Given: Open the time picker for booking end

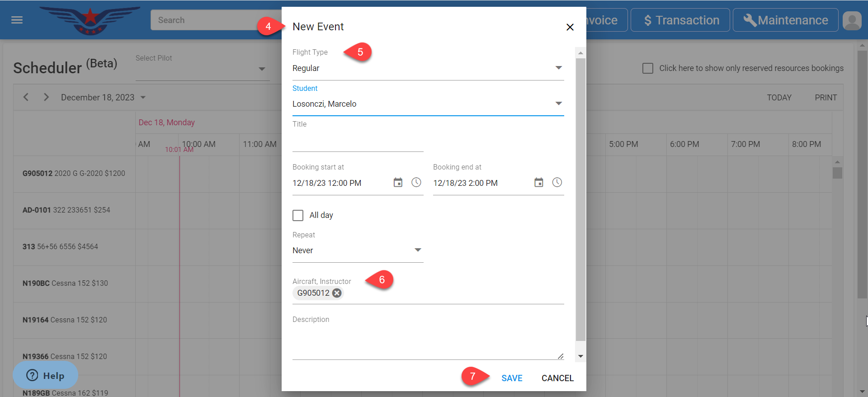Looking at the screenshot, I should tap(557, 182).
